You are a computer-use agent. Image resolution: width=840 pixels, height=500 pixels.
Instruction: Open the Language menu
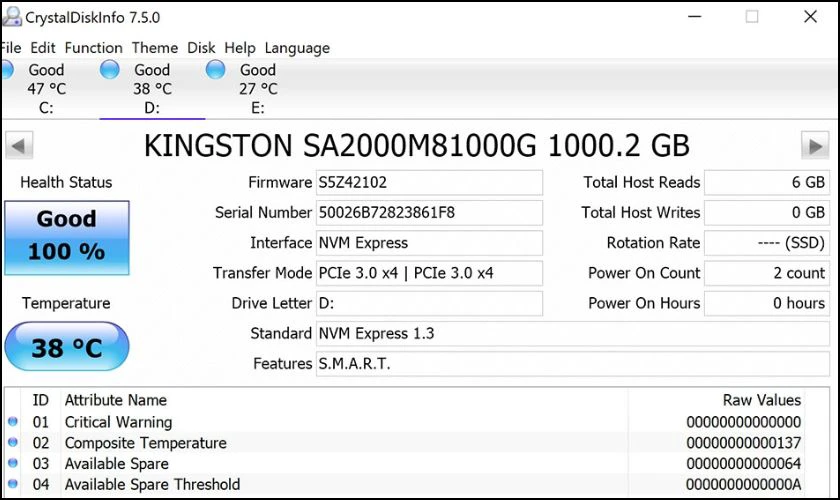(x=297, y=48)
